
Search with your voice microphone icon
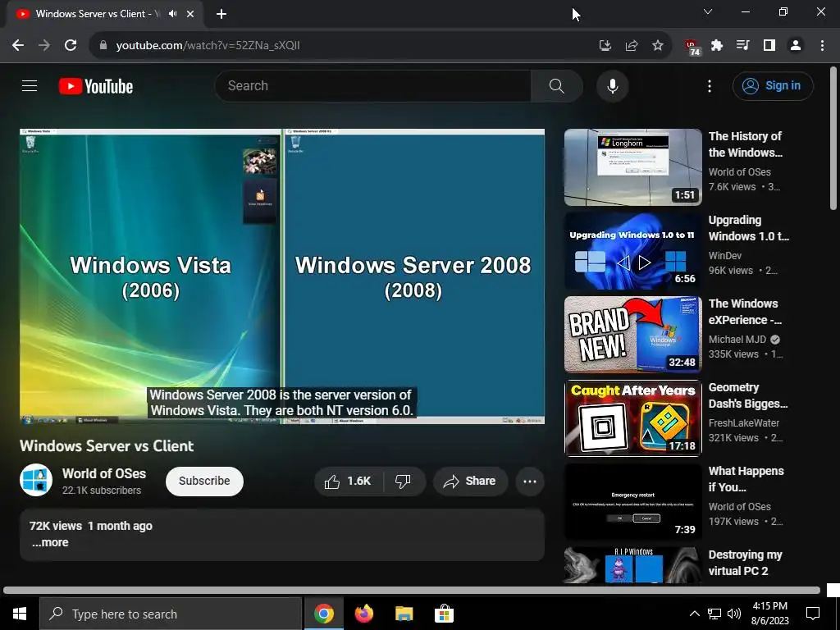click(612, 85)
